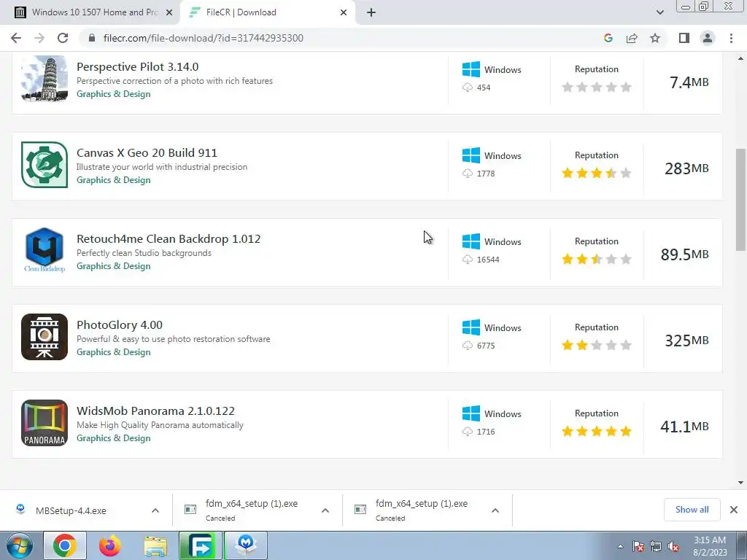Bookmark this page with the star
Viewport: 747px width, 560px height.
click(655, 38)
